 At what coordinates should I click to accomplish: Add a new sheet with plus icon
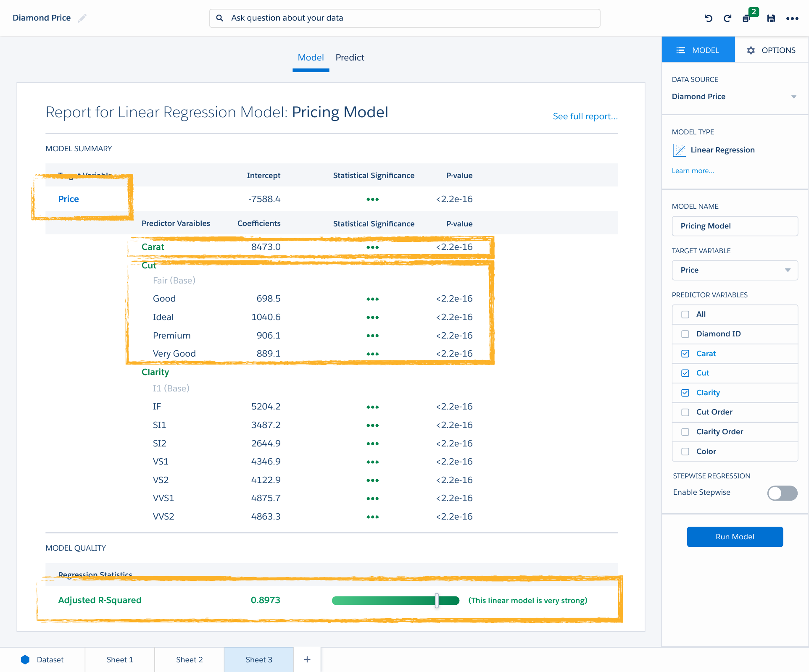click(307, 659)
